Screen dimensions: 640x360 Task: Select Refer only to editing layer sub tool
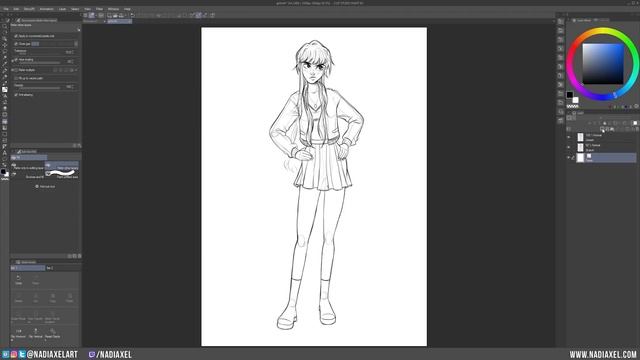[x=28, y=166]
